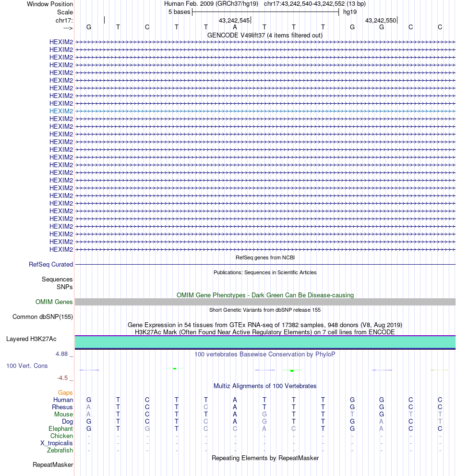Image resolution: width=456 pixels, height=476 pixels.
Task: Click the Window Position label
Action: (50, 4)
